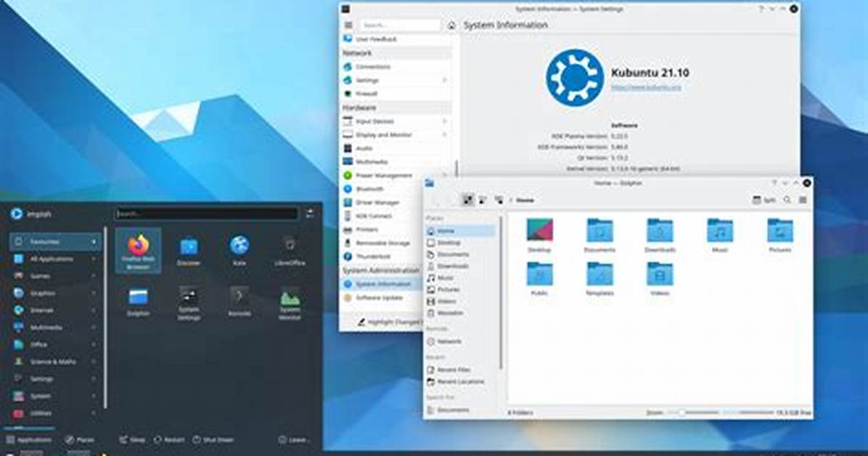The height and width of the screenshot is (456, 868).
Task: Click the search icon in Dolphin toolbar
Action: [787, 200]
